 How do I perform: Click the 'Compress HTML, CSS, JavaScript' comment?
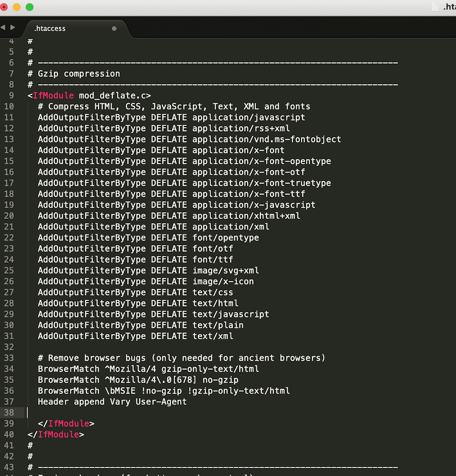tap(174, 107)
